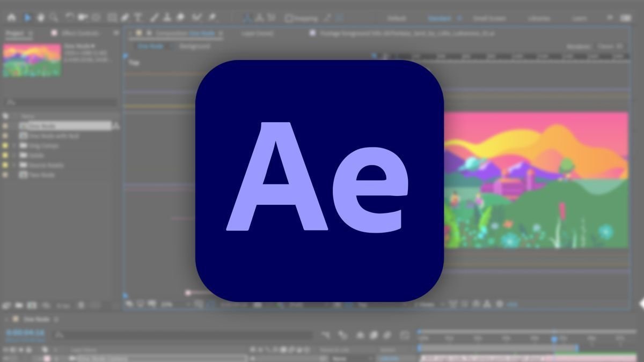Switch to the Small Screen workspace

click(x=489, y=18)
